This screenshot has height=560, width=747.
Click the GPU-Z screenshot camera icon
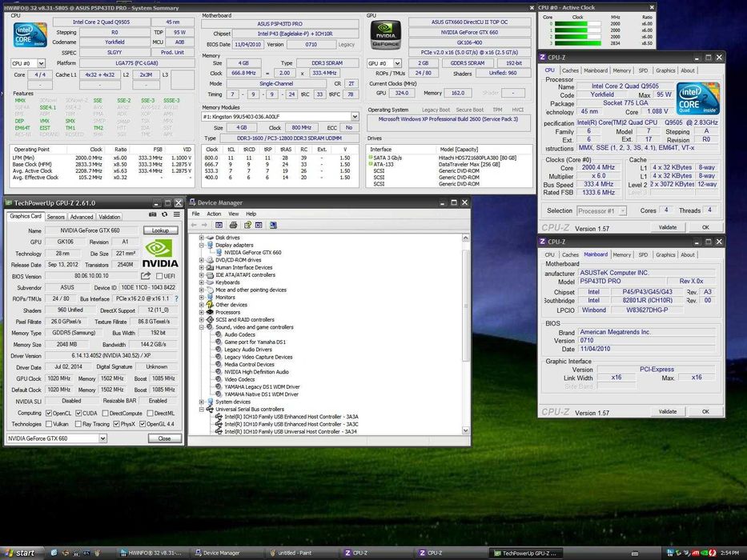152,214
